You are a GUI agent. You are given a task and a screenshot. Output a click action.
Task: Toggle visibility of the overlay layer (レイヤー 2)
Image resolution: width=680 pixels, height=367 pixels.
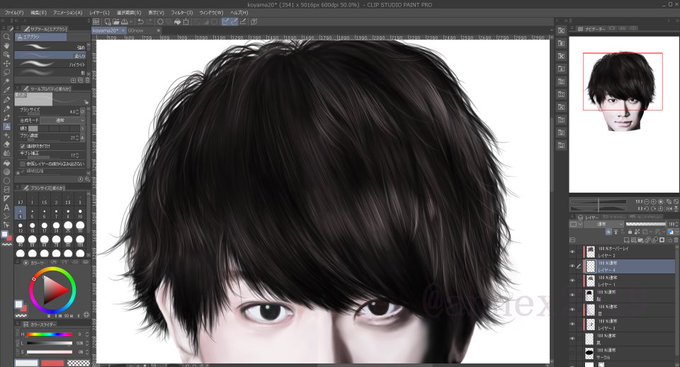[572, 252]
